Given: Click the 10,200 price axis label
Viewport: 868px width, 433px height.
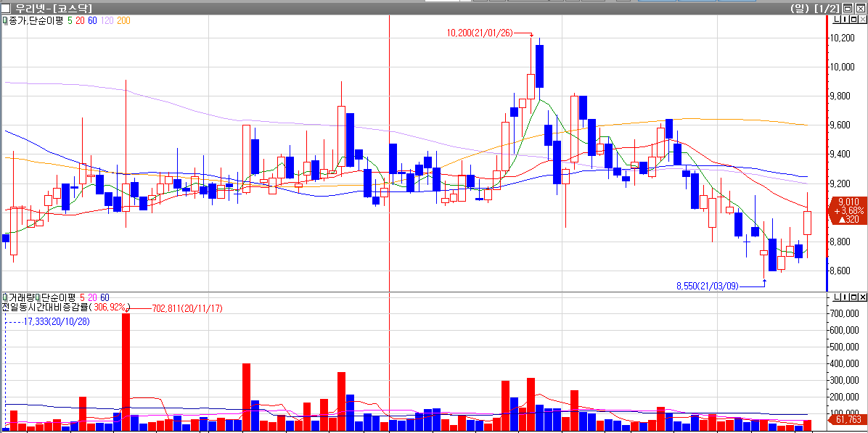Looking at the screenshot, I should (841, 38).
